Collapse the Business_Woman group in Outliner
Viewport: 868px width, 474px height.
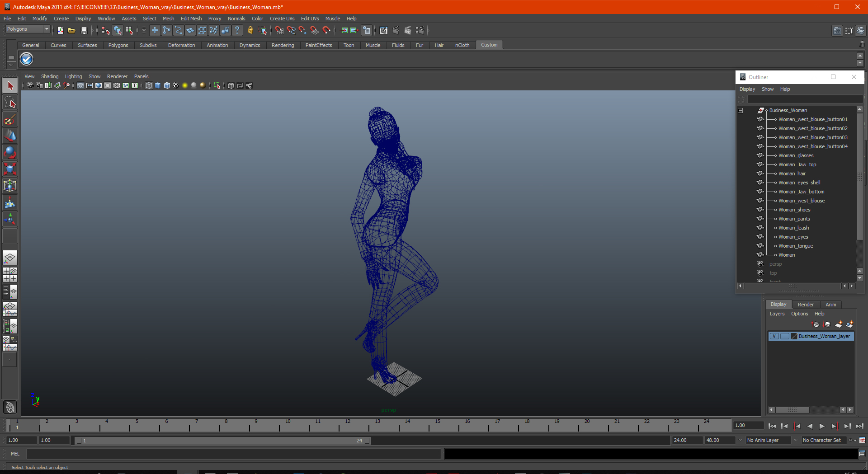(741, 110)
